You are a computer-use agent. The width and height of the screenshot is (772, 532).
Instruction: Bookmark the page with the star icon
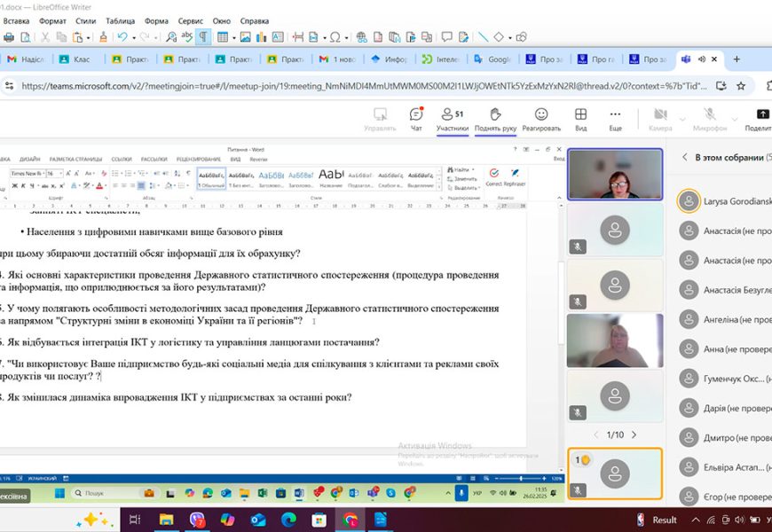[x=740, y=86]
